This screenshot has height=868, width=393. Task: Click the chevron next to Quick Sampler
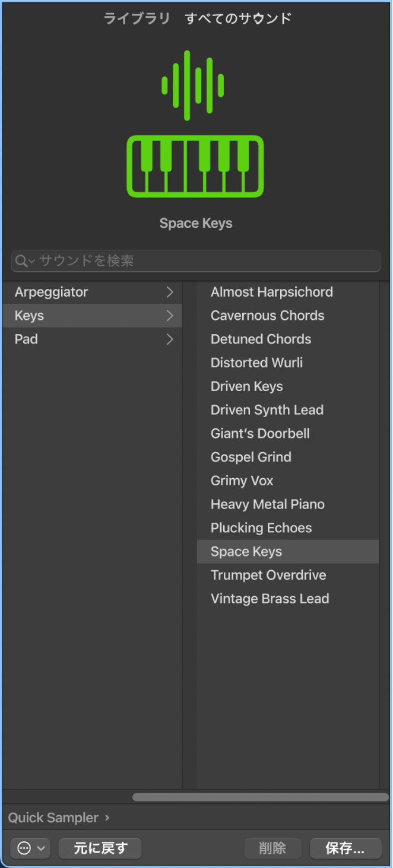coord(107,817)
